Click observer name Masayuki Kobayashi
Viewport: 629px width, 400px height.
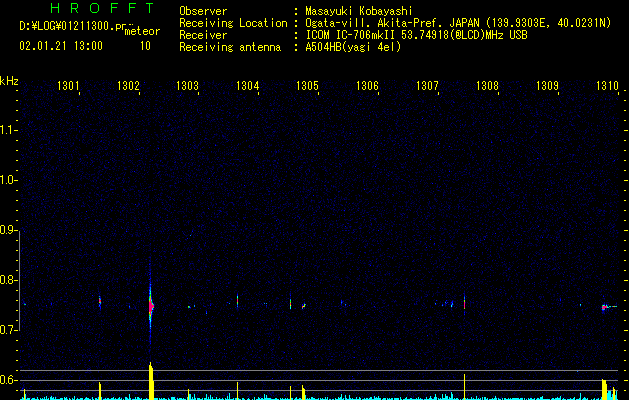(x=359, y=11)
